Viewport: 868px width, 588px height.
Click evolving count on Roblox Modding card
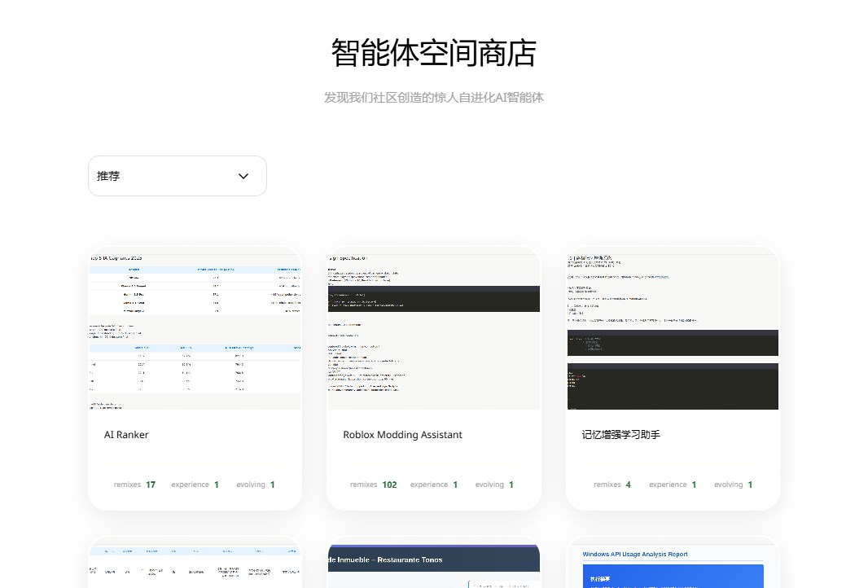pyautogui.click(x=494, y=485)
